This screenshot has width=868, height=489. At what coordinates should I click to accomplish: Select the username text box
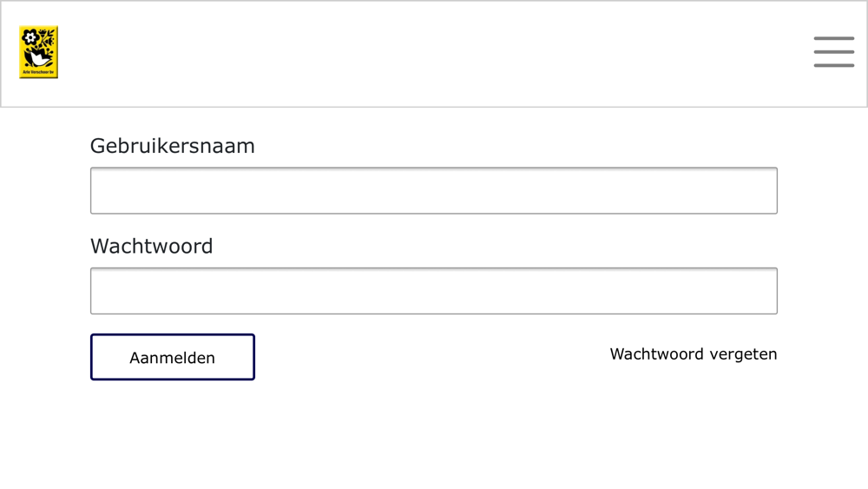[x=434, y=190]
